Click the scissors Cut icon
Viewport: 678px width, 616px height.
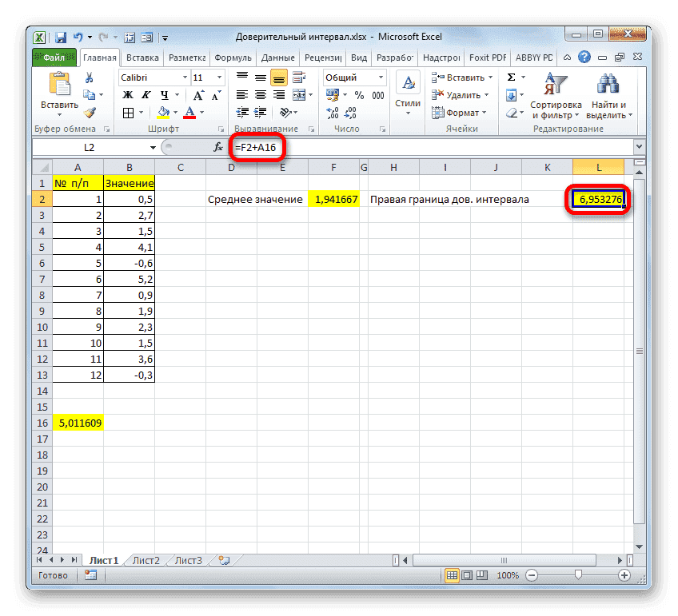(x=89, y=77)
